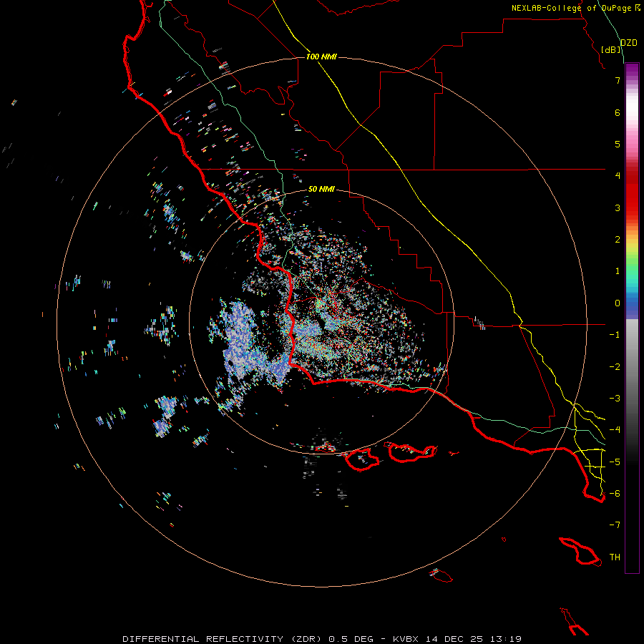Select the -4 value on the color scale
644x644 pixels.
point(615,430)
